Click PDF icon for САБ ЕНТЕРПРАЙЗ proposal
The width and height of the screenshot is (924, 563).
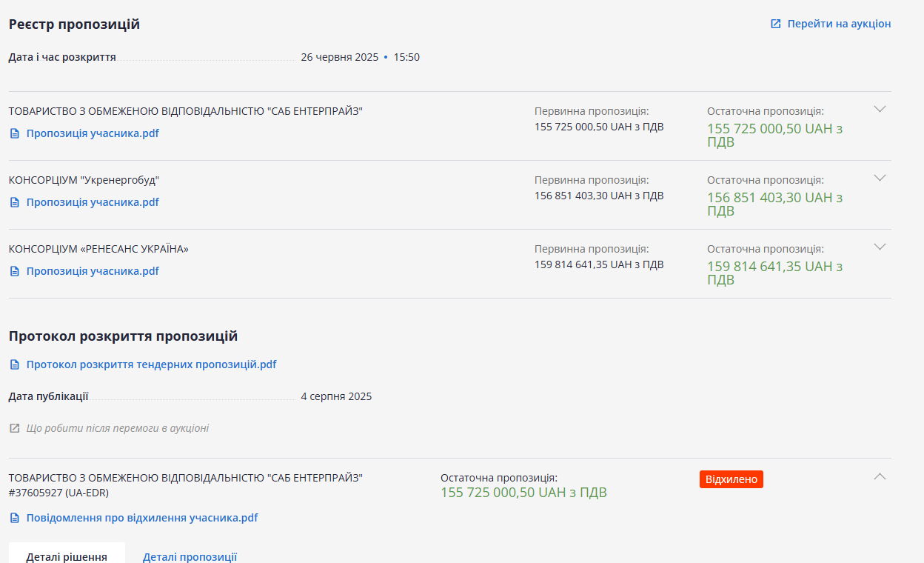point(14,133)
